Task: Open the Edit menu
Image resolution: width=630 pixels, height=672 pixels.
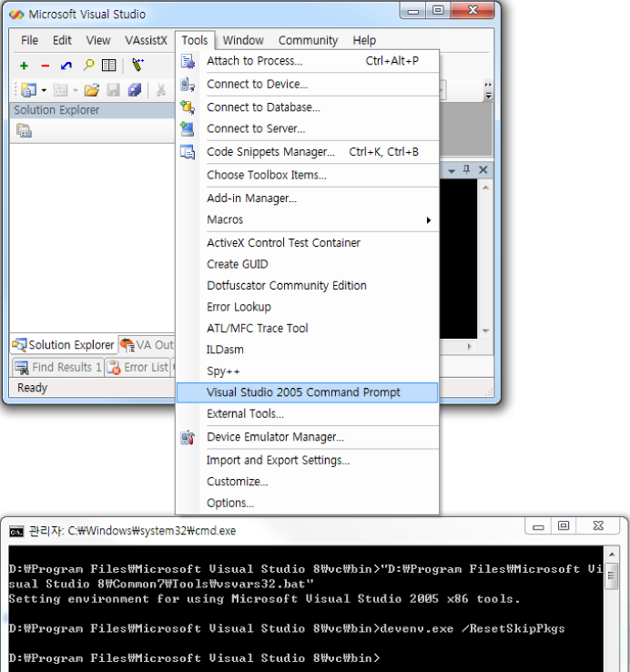Action: [62, 40]
